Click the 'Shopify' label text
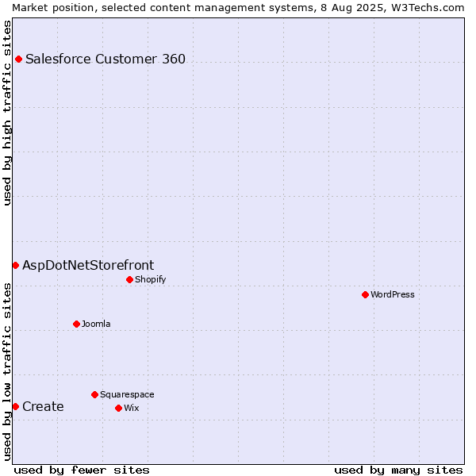 (151, 279)
